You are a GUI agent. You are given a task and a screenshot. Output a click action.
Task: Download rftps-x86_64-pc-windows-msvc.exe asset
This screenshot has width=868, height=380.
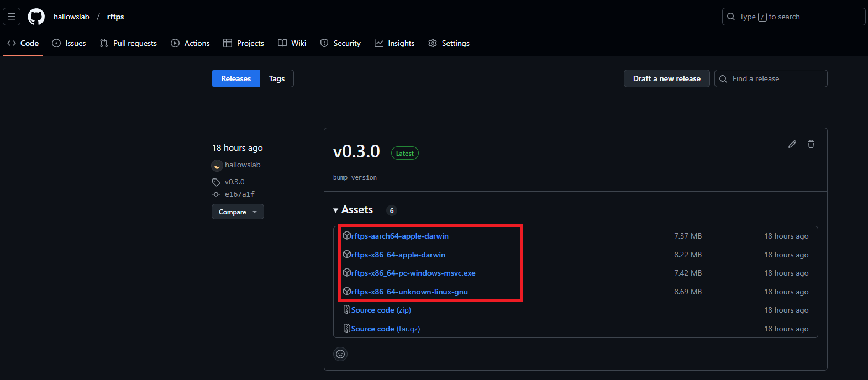tap(413, 273)
